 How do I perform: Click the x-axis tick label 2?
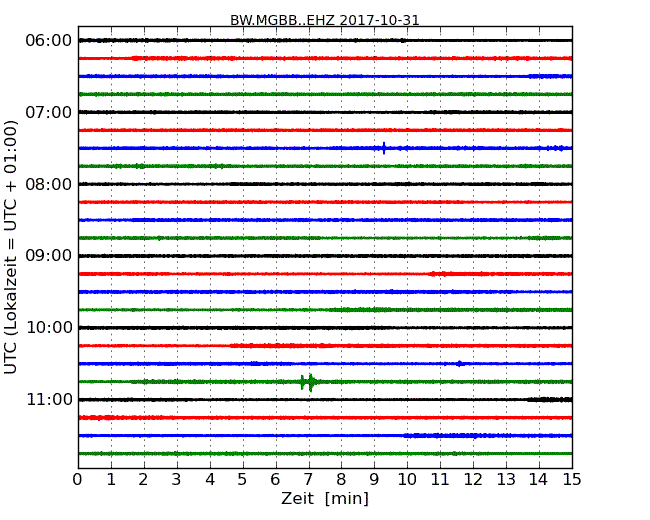click(143, 480)
